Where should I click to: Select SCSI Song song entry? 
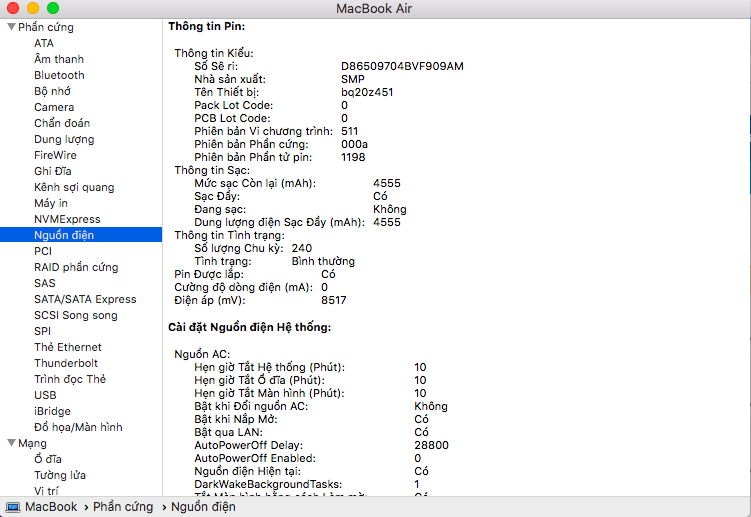click(x=76, y=315)
